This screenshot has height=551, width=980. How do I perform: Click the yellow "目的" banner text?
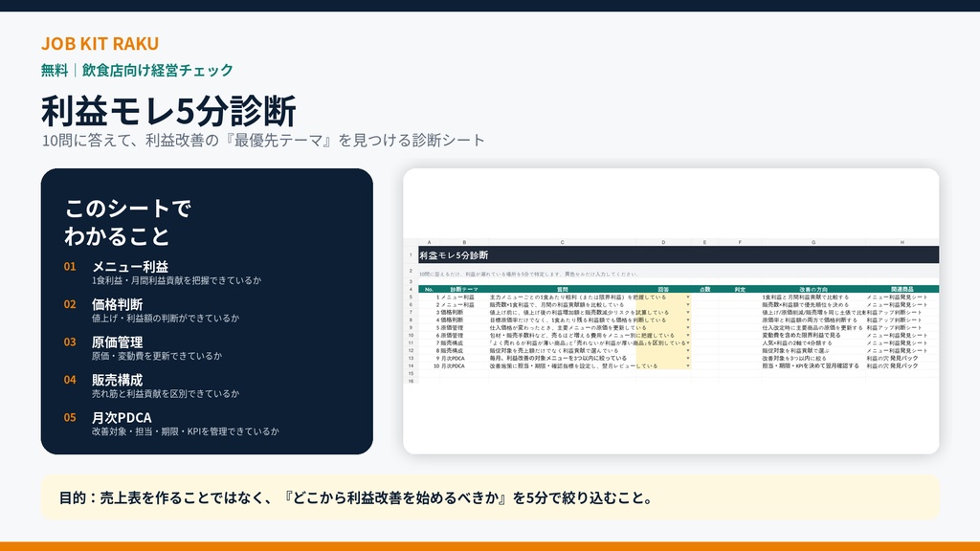pyautogui.click(x=356, y=497)
